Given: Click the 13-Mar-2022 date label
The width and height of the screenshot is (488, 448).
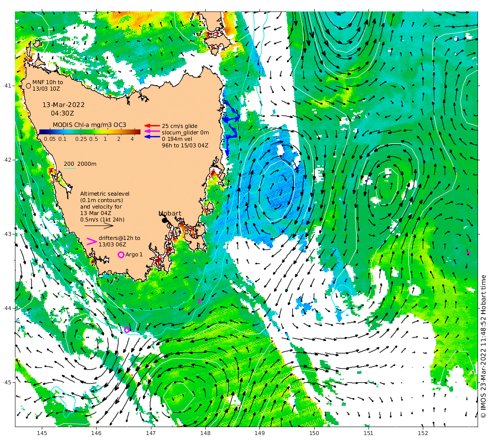Looking at the screenshot, I should 64,105.
